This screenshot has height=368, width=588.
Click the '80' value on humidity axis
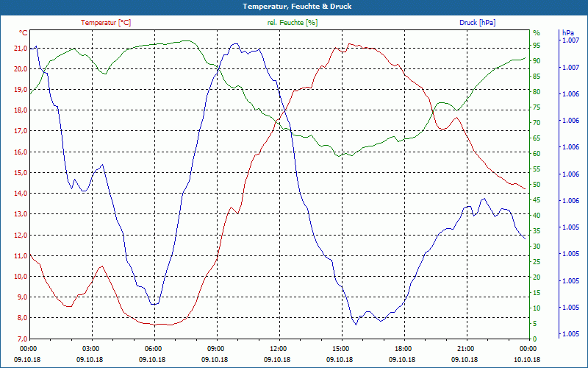[537, 91]
